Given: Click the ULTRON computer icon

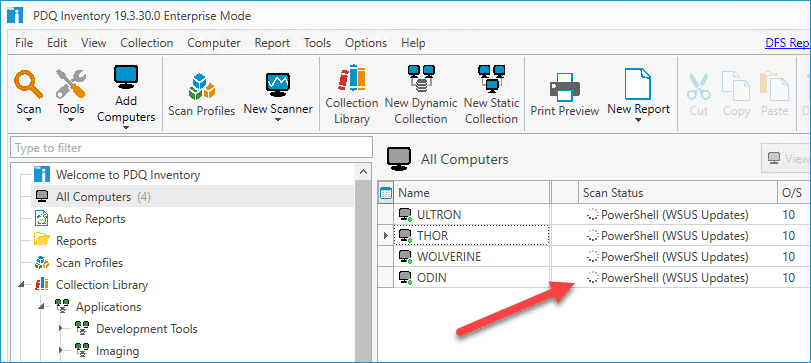Looking at the screenshot, I should 406,215.
